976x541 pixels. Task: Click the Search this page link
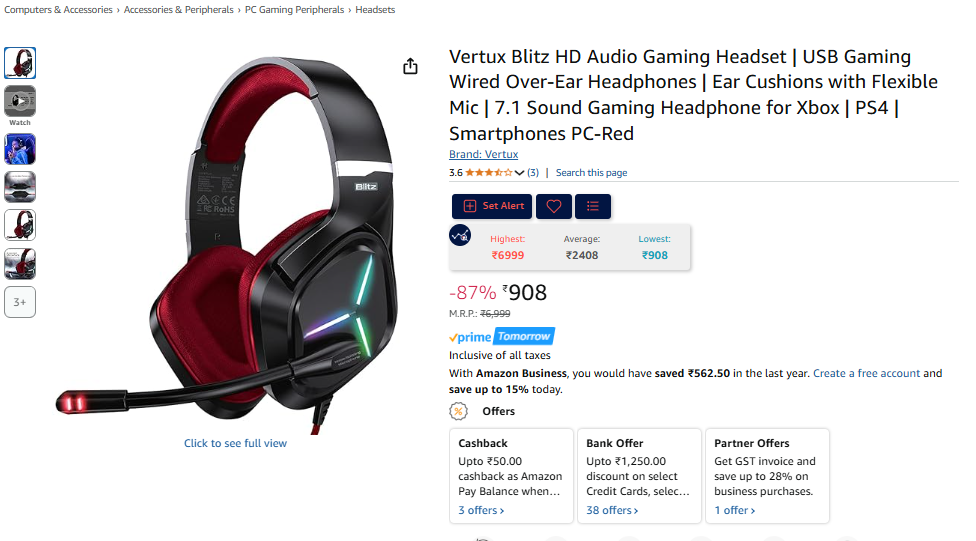[591, 173]
